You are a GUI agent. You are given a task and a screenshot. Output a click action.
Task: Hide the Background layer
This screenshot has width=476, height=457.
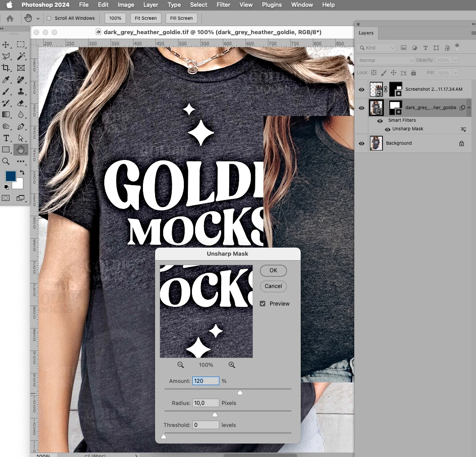point(361,143)
